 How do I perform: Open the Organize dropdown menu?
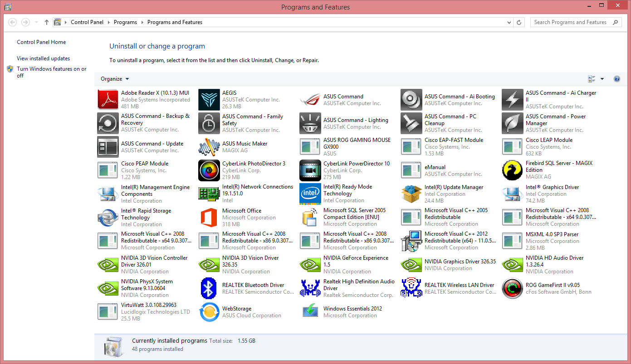(x=115, y=79)
